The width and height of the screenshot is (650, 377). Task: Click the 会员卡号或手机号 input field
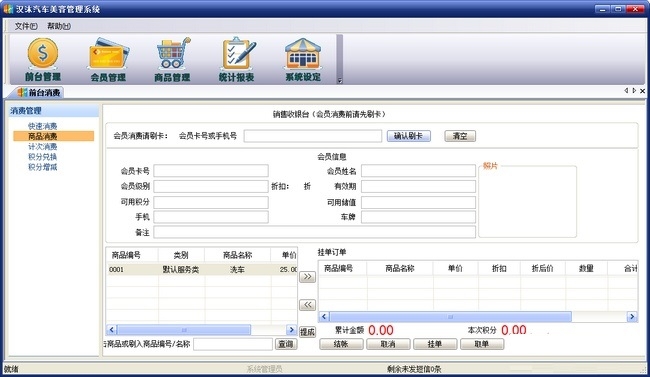(313, 136)
